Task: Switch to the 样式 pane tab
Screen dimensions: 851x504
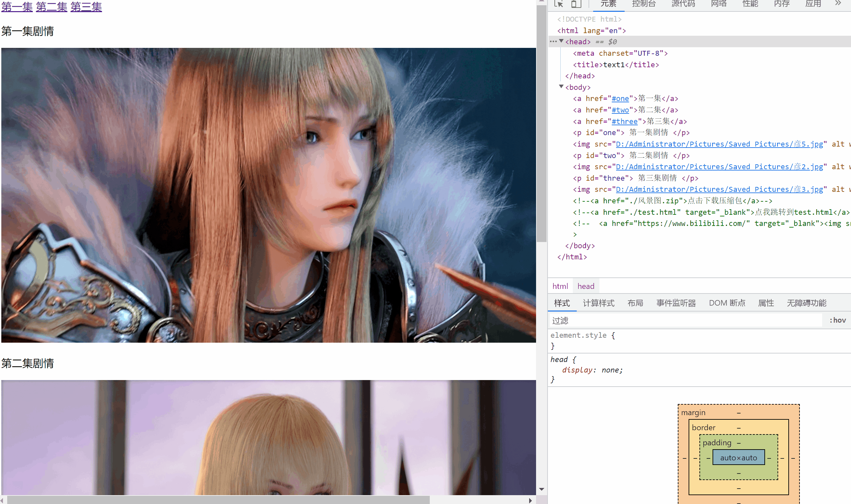Action: click(x=562, y=303)
